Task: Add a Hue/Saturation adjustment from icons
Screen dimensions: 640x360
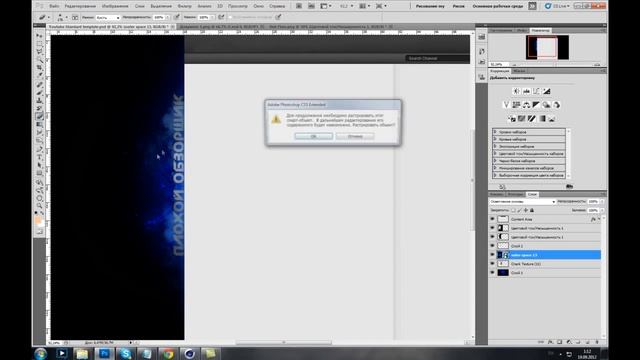Action: point(516,105)
